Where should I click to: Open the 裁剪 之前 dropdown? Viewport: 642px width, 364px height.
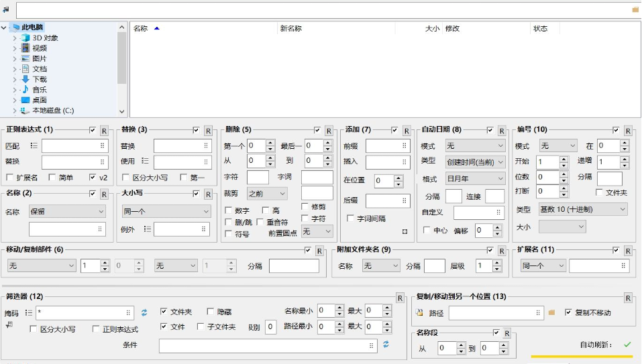(x=267, y=194)
